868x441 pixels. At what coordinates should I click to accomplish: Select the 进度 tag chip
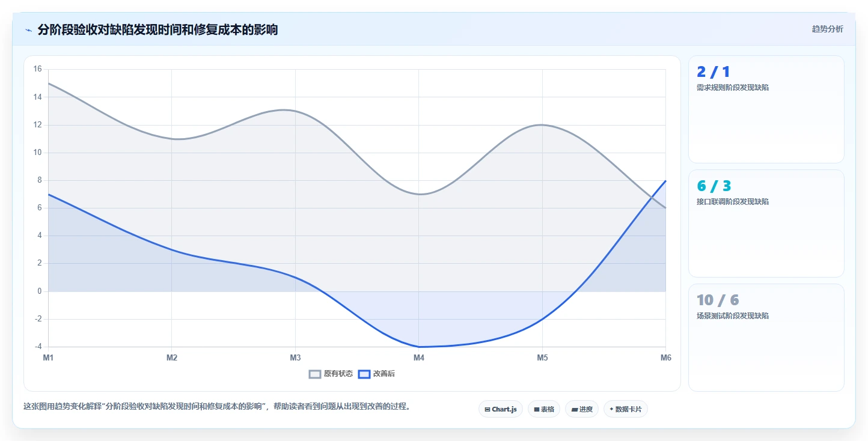pos(582,409)
